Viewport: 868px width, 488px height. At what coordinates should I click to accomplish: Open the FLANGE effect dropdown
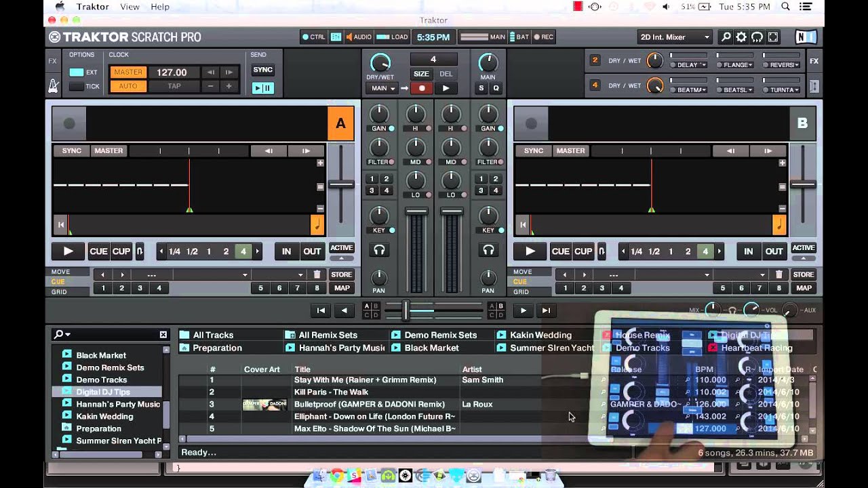click(735, 65)
